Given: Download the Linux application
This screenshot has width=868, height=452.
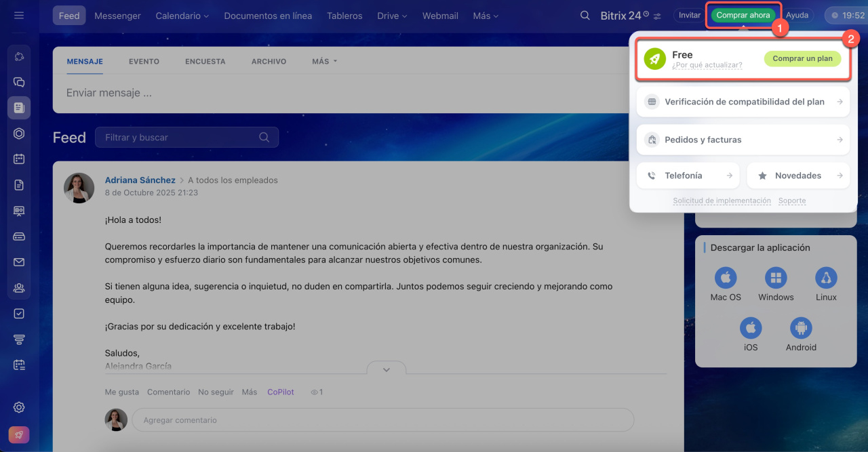Looking at the screenshot, I should [x=826, y=278].
